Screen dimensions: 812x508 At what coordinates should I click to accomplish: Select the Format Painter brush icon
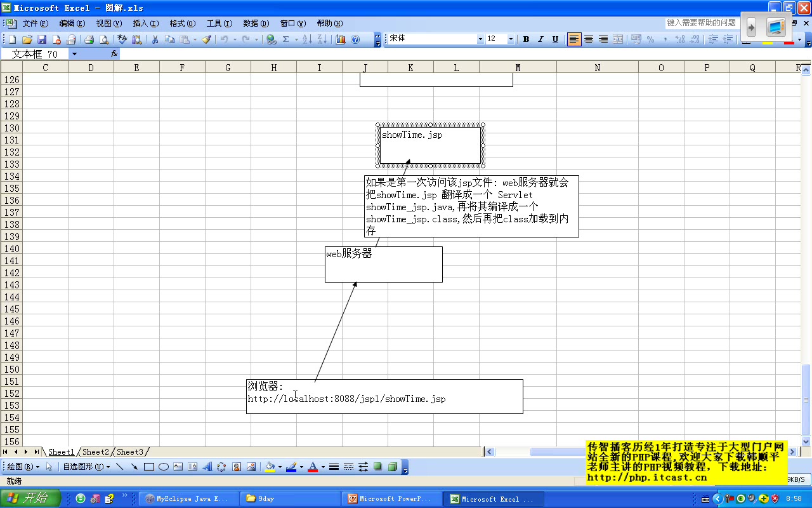pos(206,39)
